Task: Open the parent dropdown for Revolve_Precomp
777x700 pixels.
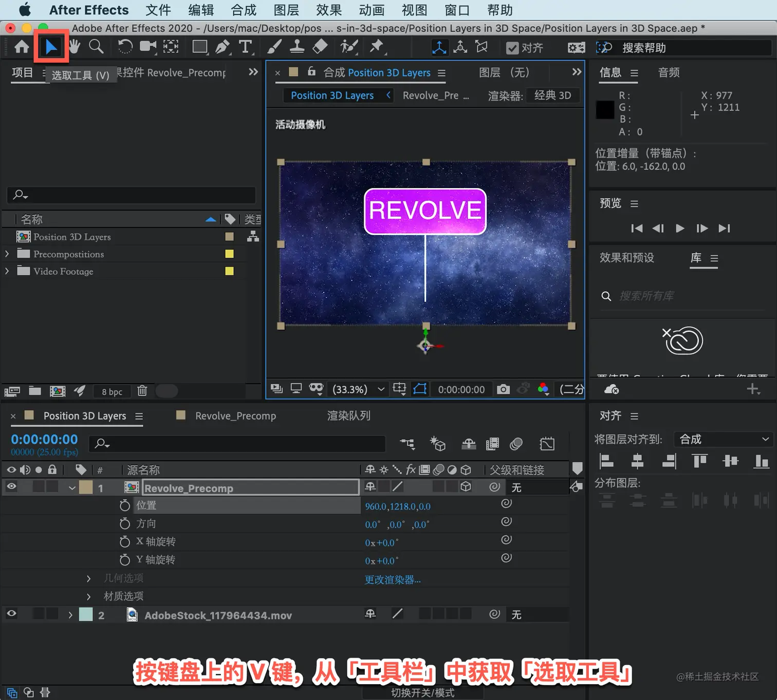Action: pyautogui.click(x=538, y=487)
